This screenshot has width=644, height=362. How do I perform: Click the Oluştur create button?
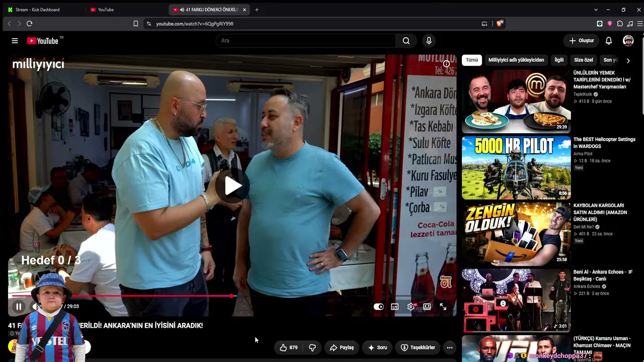[582, 41]
